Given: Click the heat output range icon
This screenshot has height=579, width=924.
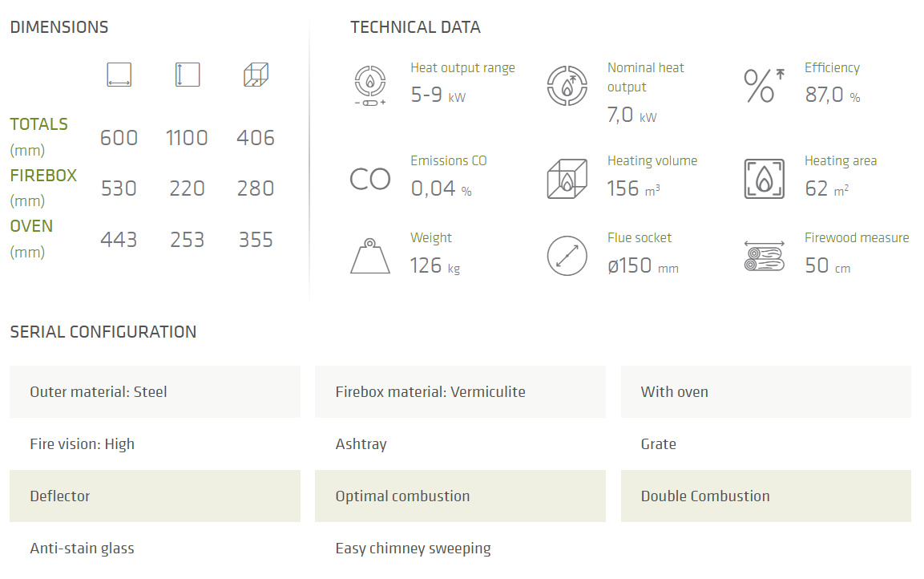Looking at the screenshot, I should (370, 86).
